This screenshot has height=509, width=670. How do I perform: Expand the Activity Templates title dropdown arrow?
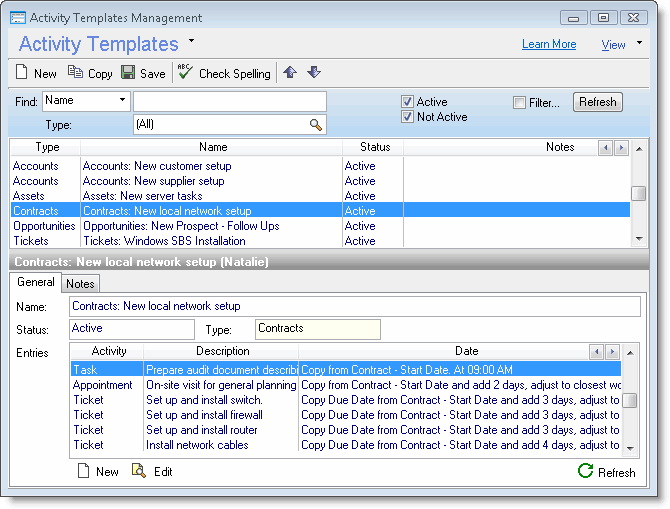(191, 41)
